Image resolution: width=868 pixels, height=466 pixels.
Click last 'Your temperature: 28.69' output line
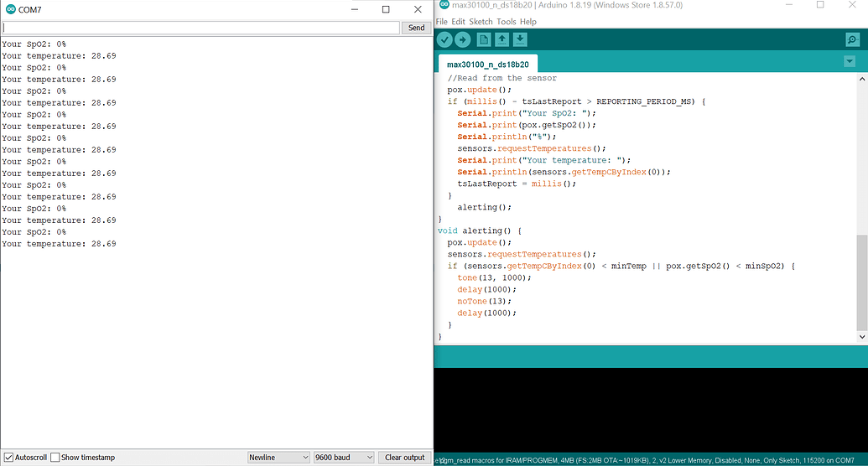click(59, 244)
